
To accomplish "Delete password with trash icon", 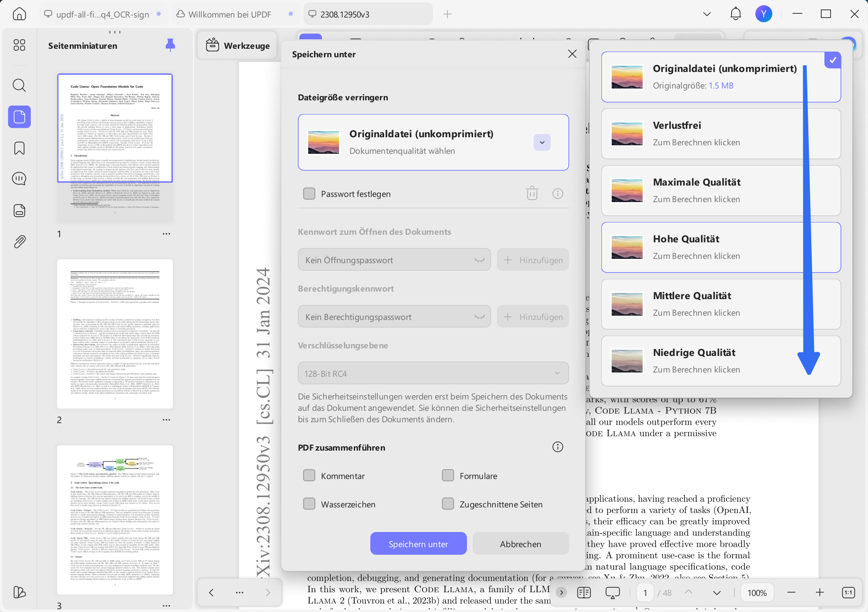I will (x=532, y=194).
